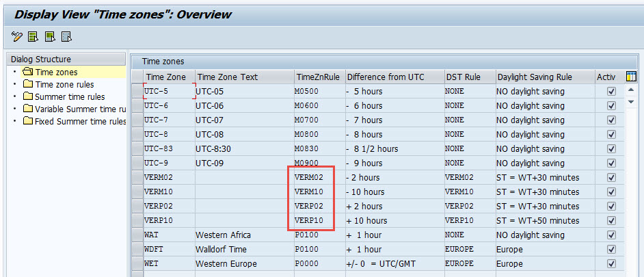Select the row selector for WAT

137,235
